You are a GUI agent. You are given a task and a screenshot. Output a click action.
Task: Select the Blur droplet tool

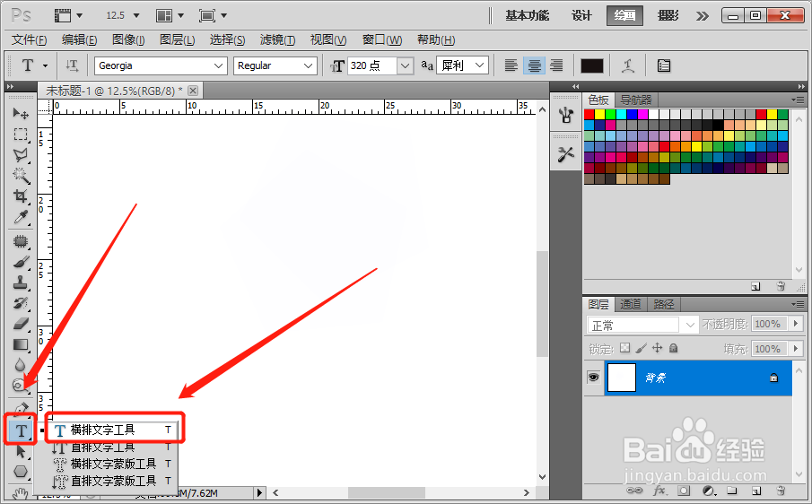pyautogui.click(x=21, y=365)
